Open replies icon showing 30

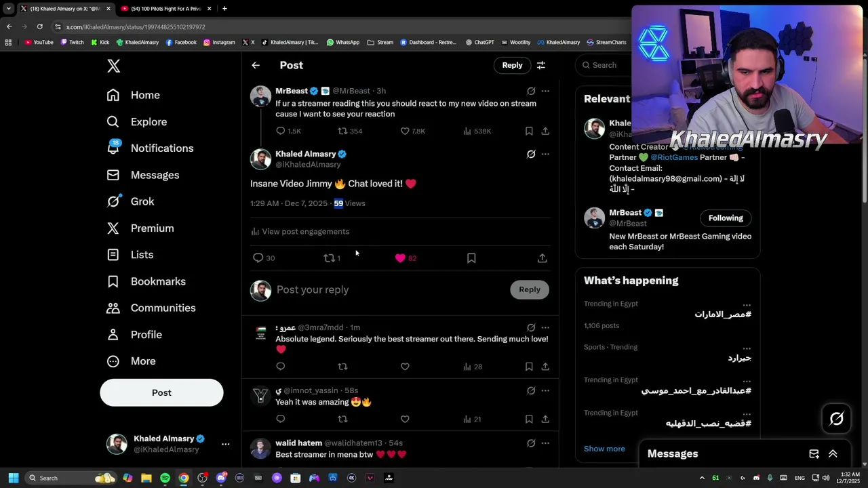click(x=264, y=258)
